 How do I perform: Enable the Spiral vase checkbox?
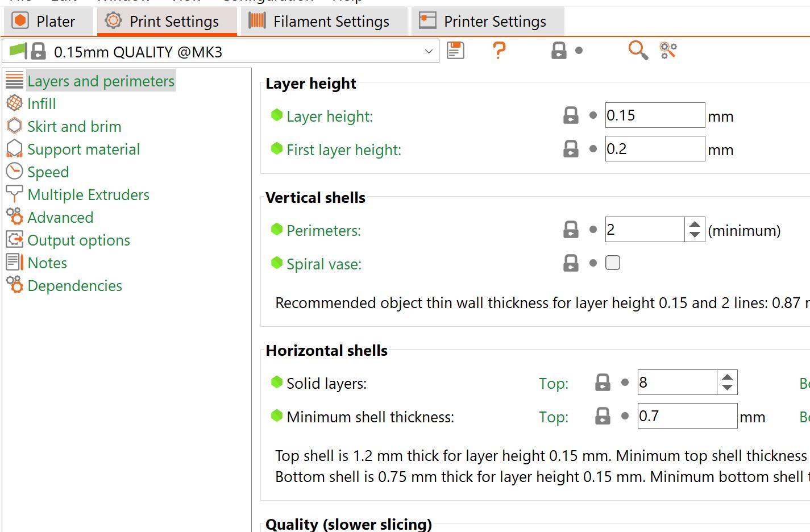(613, 263)
